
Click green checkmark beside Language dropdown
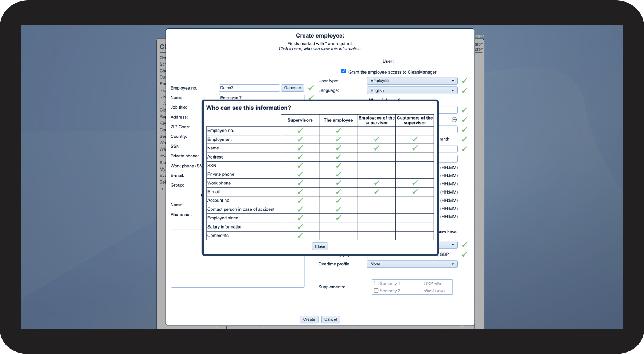(x=464, y=90)
